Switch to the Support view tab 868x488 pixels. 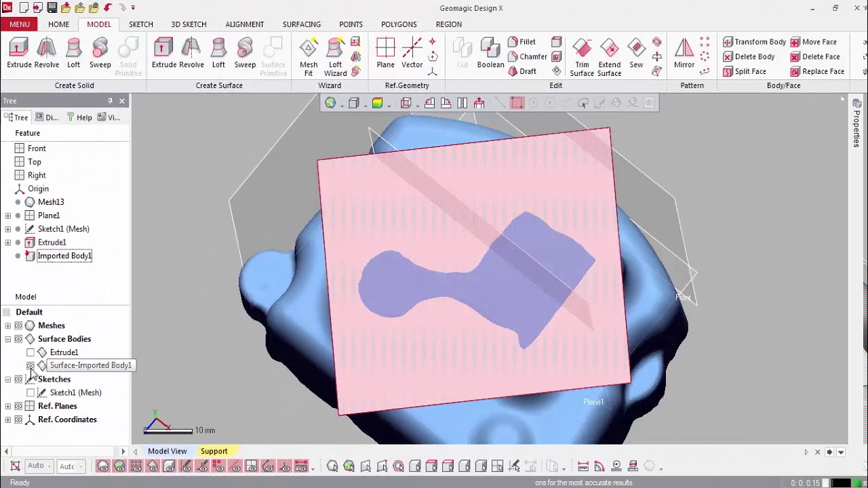[214, 451]
